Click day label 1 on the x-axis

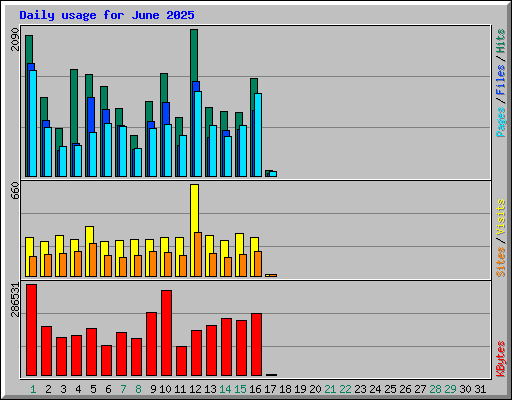[33, 389]
